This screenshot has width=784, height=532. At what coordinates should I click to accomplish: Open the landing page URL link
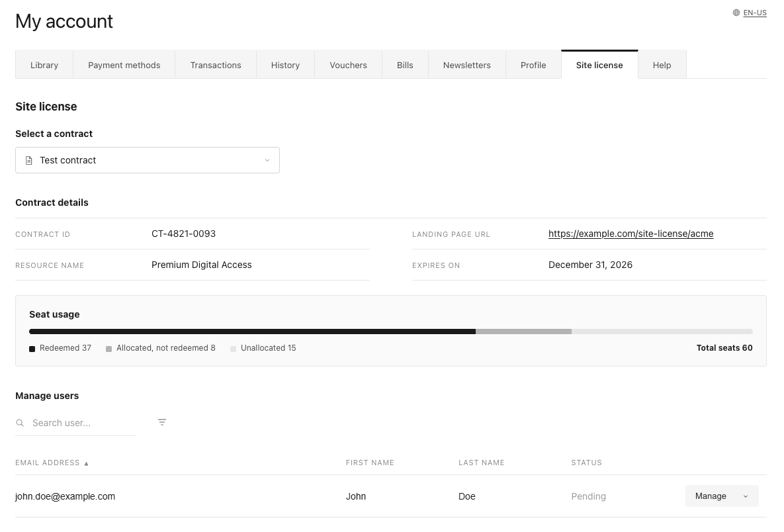(631, 234)
